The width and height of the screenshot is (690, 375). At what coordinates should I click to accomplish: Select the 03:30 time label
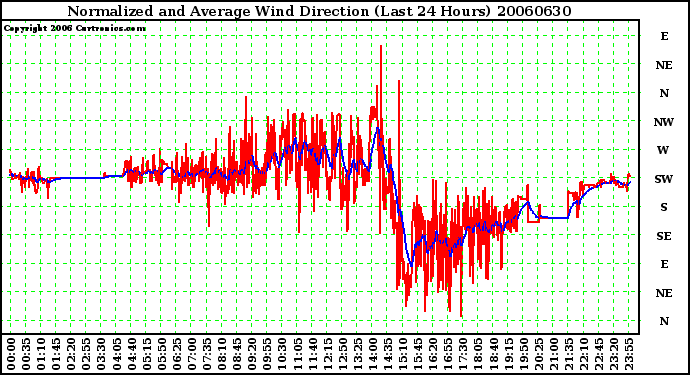click(101, 354)
